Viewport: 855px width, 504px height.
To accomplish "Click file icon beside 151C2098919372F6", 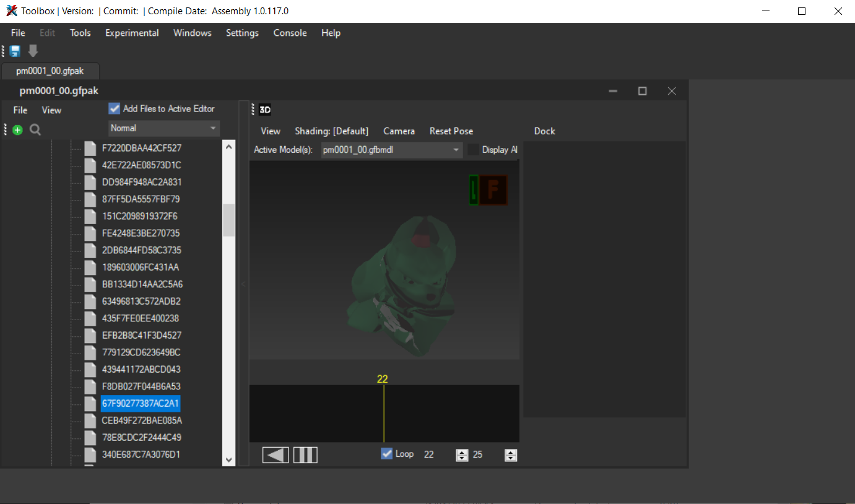I will coord(90,217).
